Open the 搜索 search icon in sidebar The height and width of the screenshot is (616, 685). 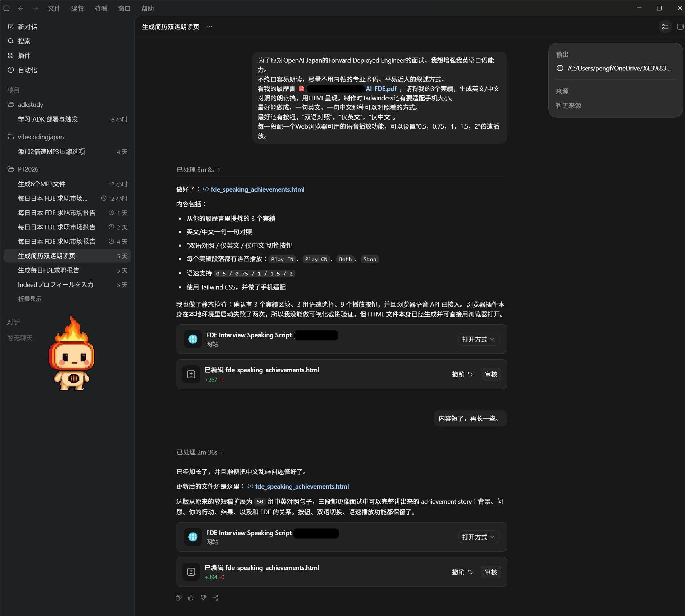11,41
